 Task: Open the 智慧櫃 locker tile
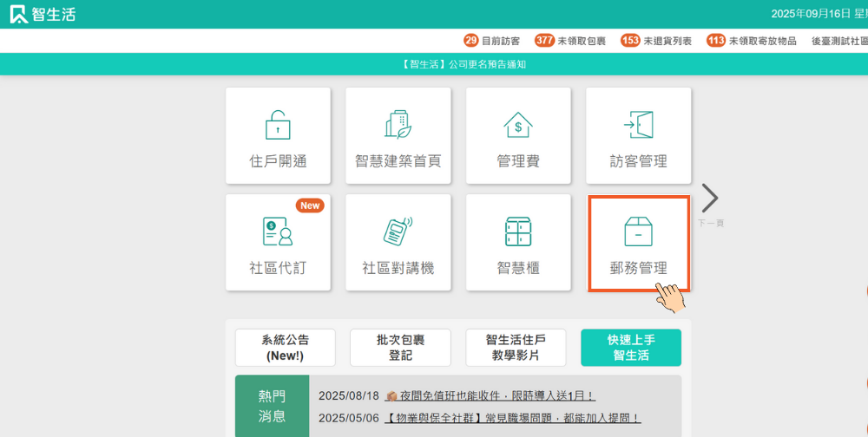518,243
